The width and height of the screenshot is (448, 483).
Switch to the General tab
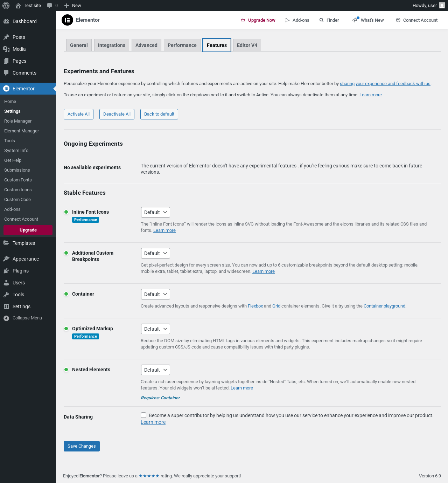[79, 45]
